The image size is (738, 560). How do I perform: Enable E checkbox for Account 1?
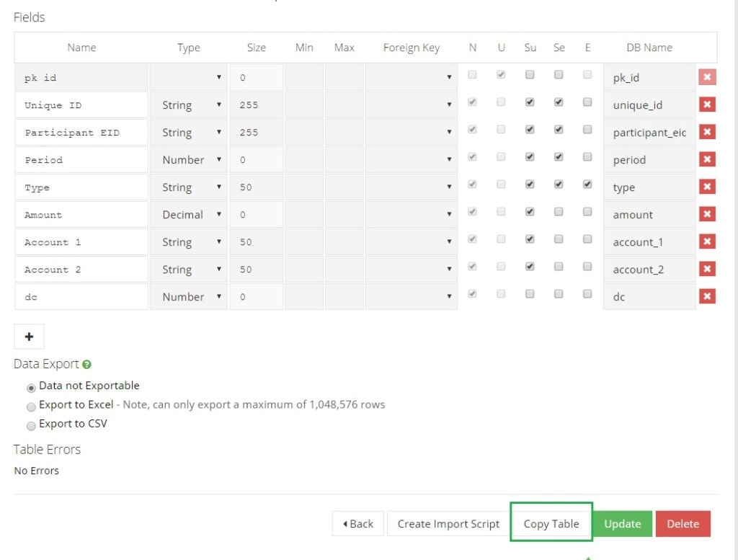click(x=587, y=239)
